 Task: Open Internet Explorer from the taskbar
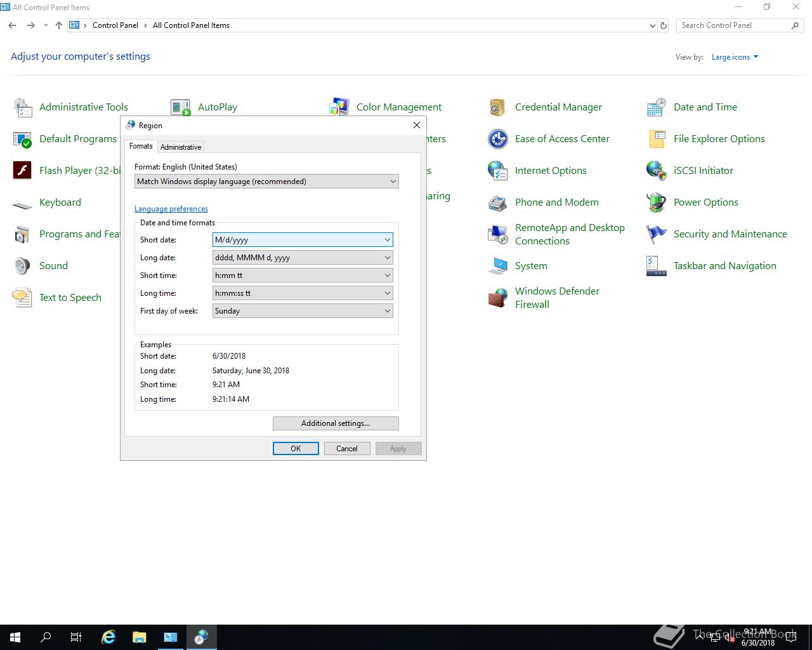coord(108,637)
